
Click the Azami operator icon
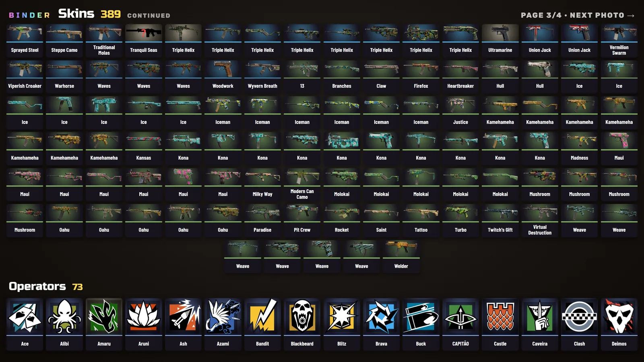pos(223,317)
